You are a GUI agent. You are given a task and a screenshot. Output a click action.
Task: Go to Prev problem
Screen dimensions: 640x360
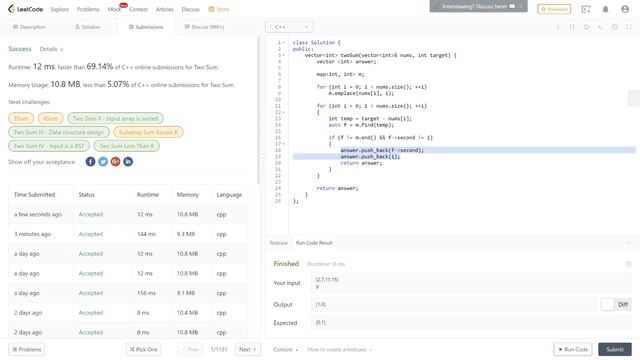point(190,349)
